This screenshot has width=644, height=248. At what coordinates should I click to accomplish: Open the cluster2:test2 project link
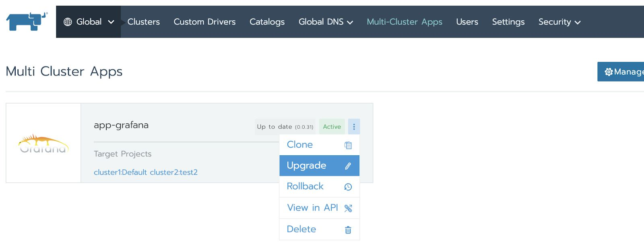pos(174,172)
